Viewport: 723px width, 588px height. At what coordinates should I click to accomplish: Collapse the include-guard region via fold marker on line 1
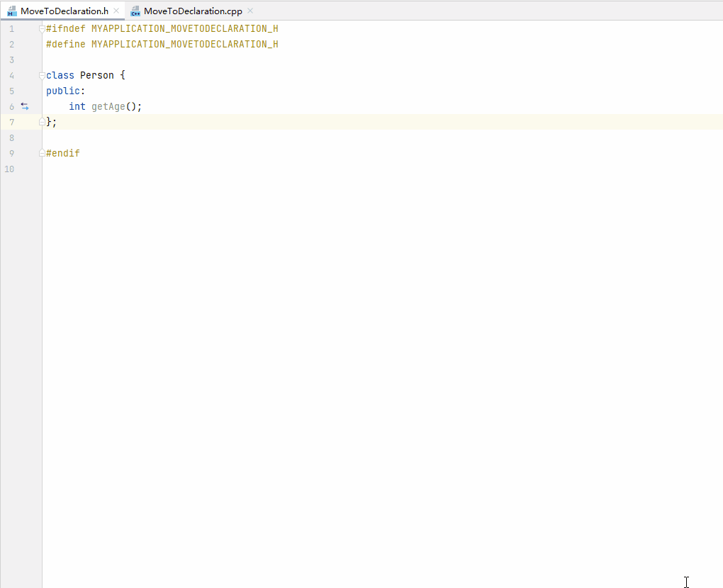[x=41, y=28]
